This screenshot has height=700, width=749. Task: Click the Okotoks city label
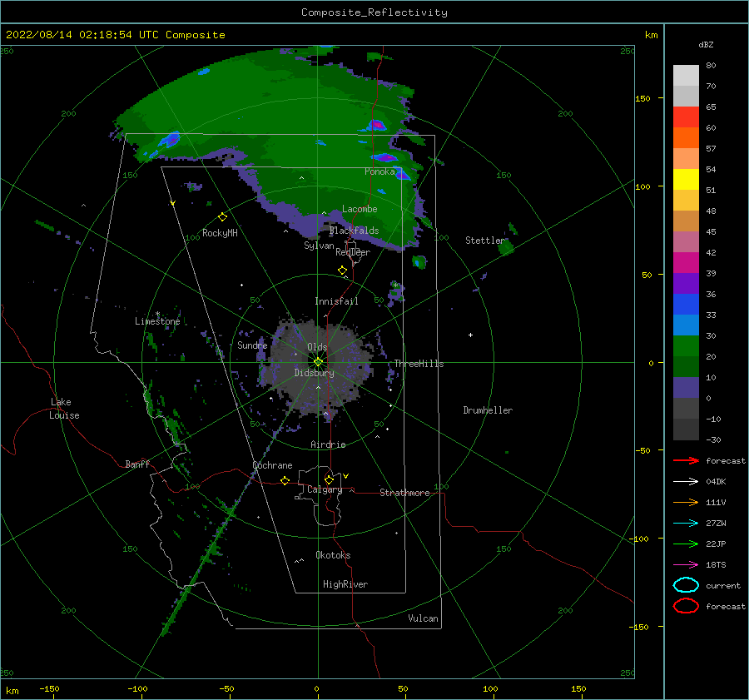tap(333, 555)
